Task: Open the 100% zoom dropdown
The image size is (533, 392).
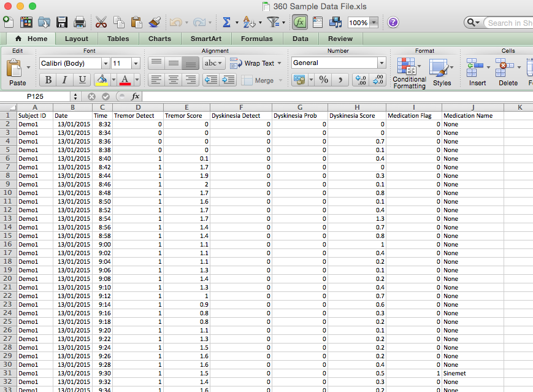Action: point(373,23)
